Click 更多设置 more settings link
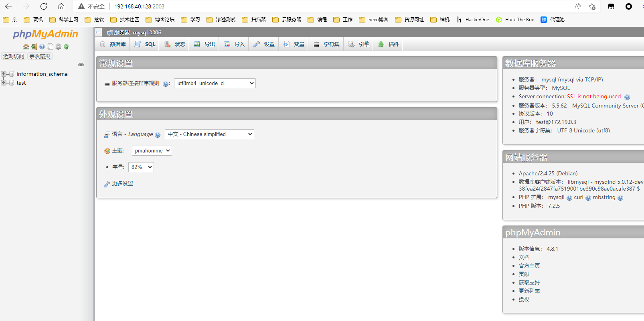Screen dimensions: 644x321 point(122,183)
